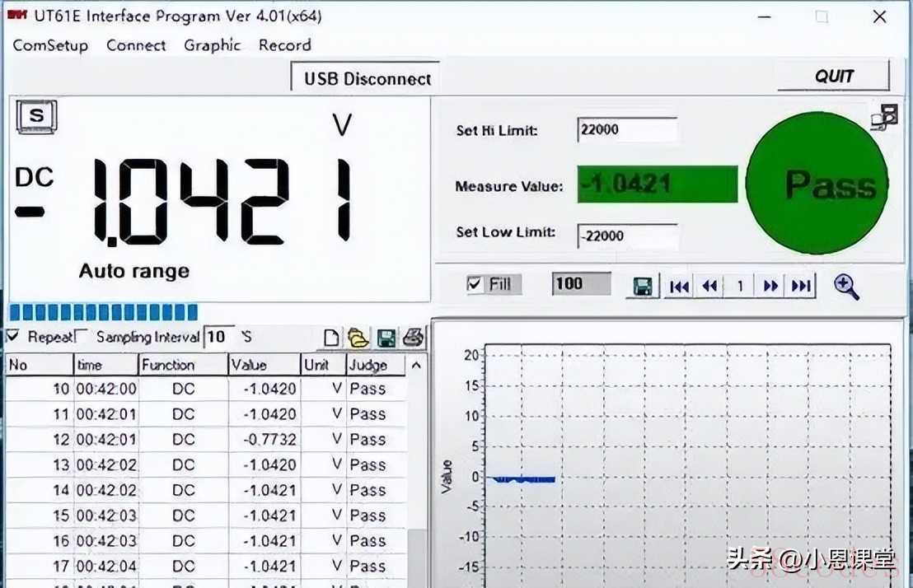The height and width of the screenshot is (588, 913).
Task: Click the time column header
Action: (x=106, y=365)
